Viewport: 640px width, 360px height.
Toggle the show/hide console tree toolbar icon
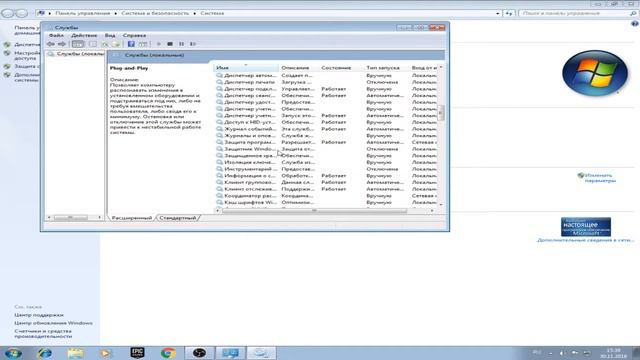click(78, 44)
